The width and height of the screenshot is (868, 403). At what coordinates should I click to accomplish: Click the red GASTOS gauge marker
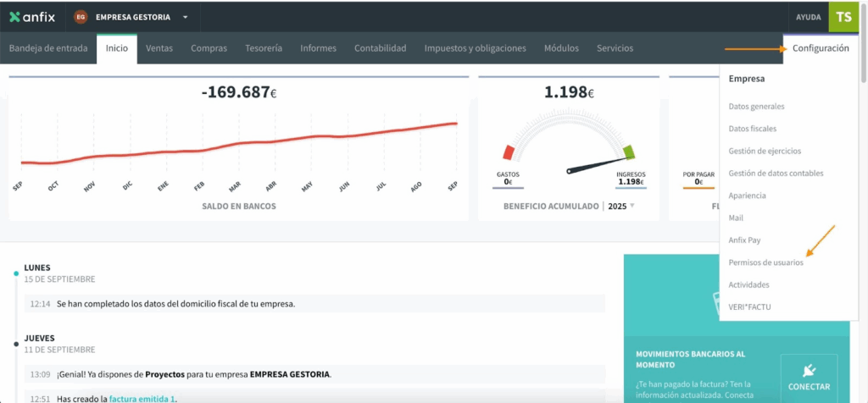point(509,152)
